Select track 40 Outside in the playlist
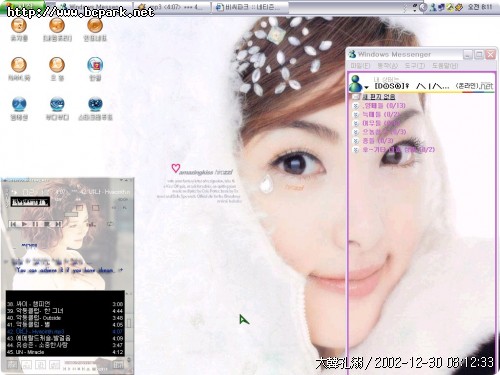Screen dimensions: 500x375 click(x=65, y=318)
